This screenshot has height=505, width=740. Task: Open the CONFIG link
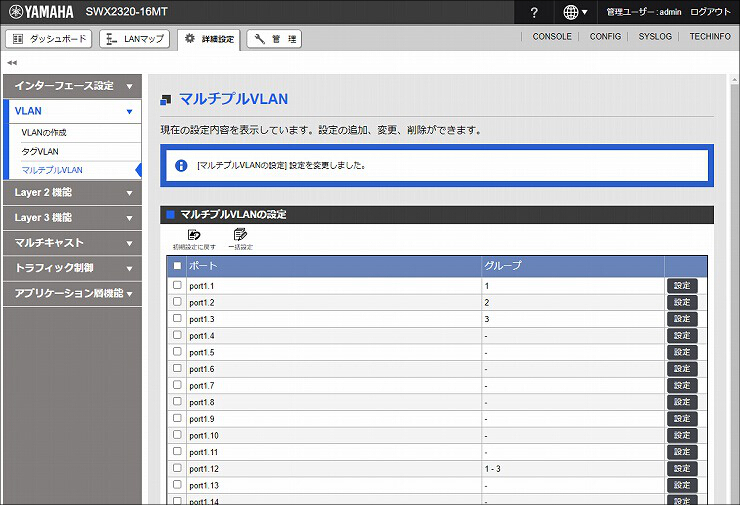point(605,36)
